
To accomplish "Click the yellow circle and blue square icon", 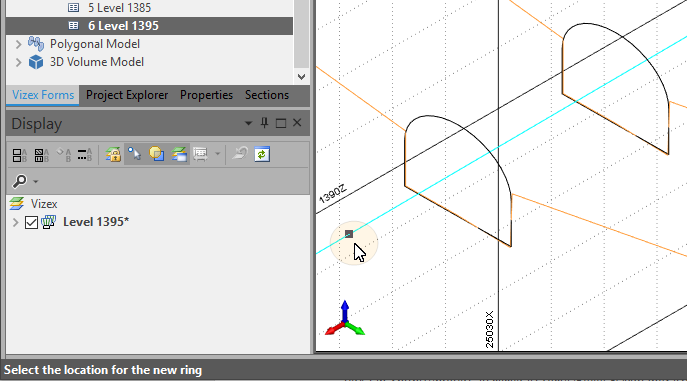I will [x=156, y=155].
